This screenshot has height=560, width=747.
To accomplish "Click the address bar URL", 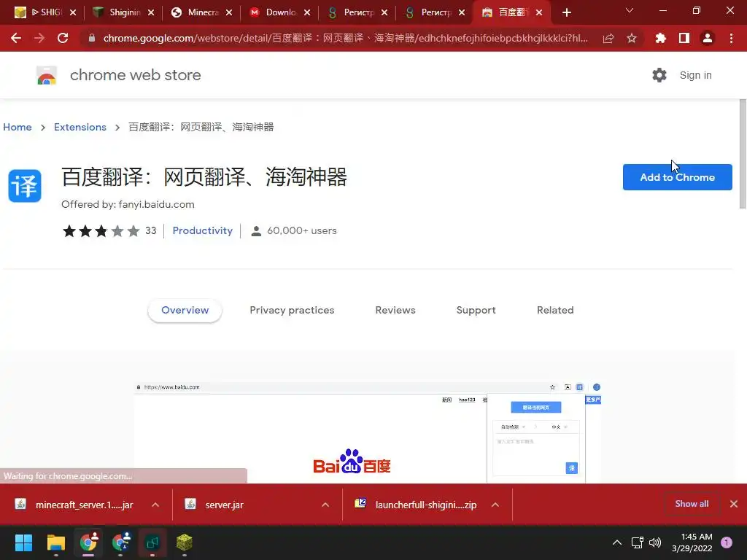I will (345, 38).
